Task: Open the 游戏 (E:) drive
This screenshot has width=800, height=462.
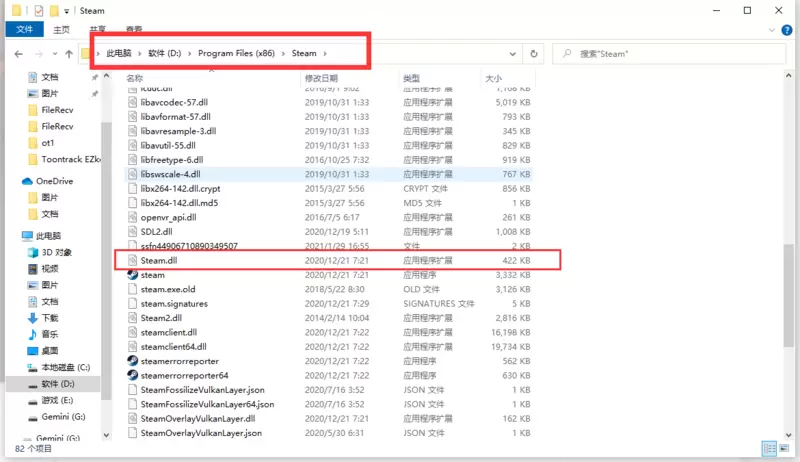Action: tap(57, 400)
